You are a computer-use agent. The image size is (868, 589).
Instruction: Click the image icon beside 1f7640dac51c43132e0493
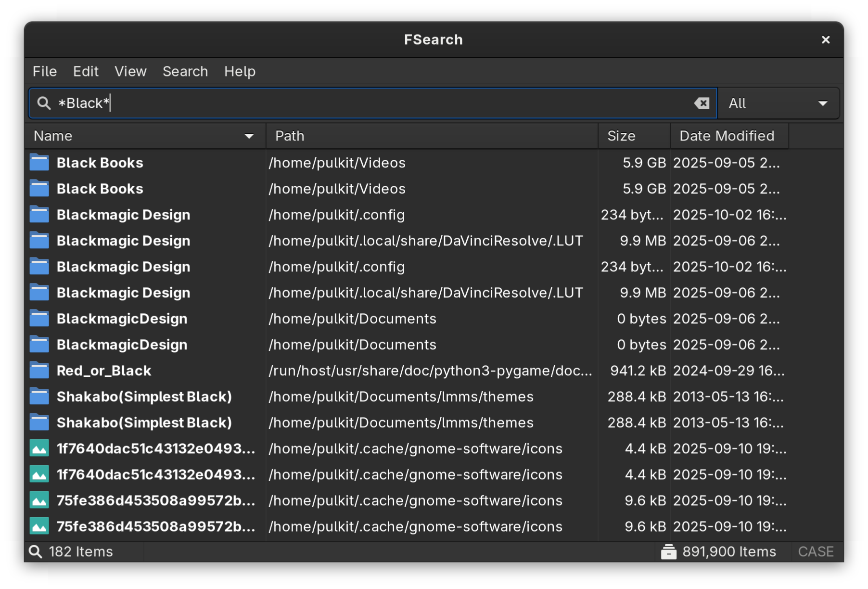39,448
